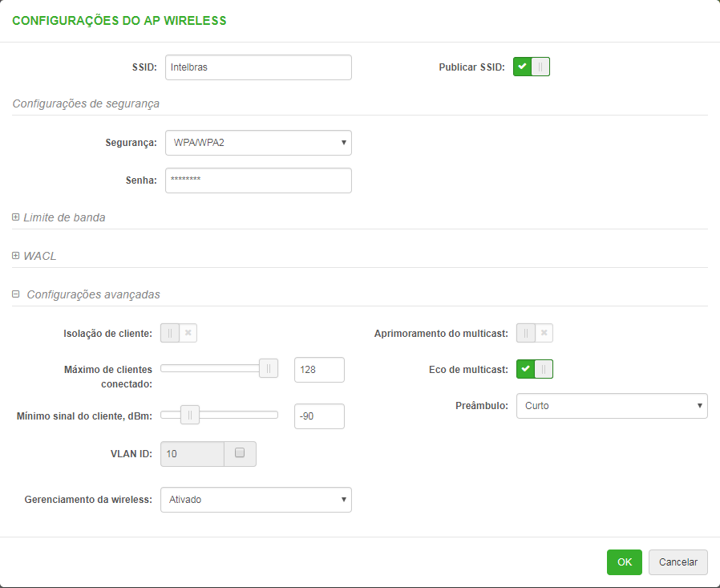Open Gerenciamento da wireless dropdown
The image size is (720, 588).
tap(256, 500)
